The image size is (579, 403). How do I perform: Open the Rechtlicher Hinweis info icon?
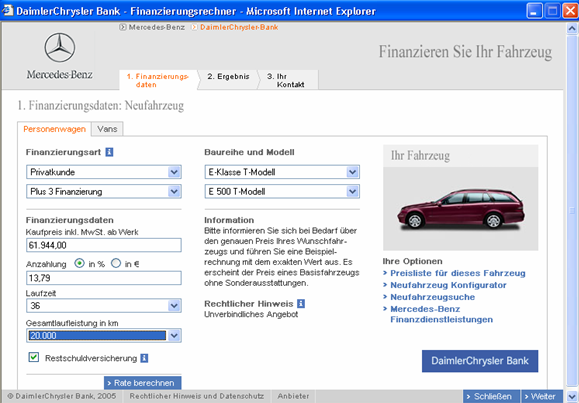301,304
